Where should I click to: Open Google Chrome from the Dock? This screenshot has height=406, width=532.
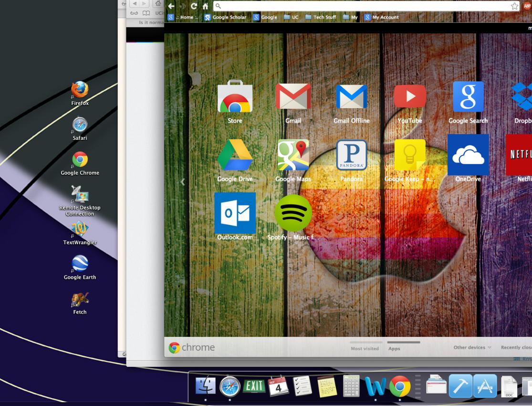[400, 386]
